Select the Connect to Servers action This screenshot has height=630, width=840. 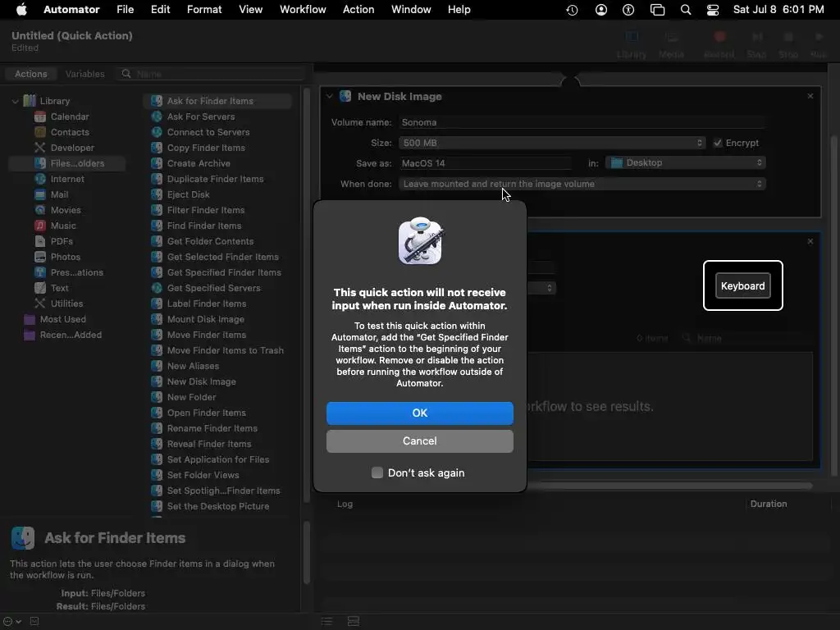(208, 132)
